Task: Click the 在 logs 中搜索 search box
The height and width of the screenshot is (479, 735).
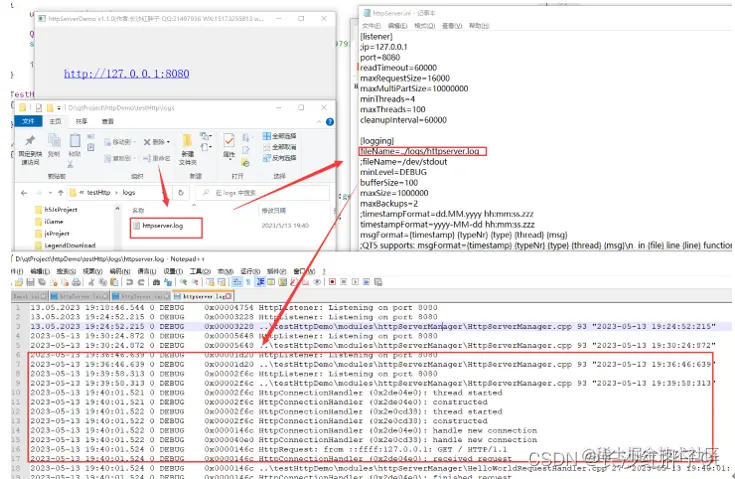Action: 263,193
